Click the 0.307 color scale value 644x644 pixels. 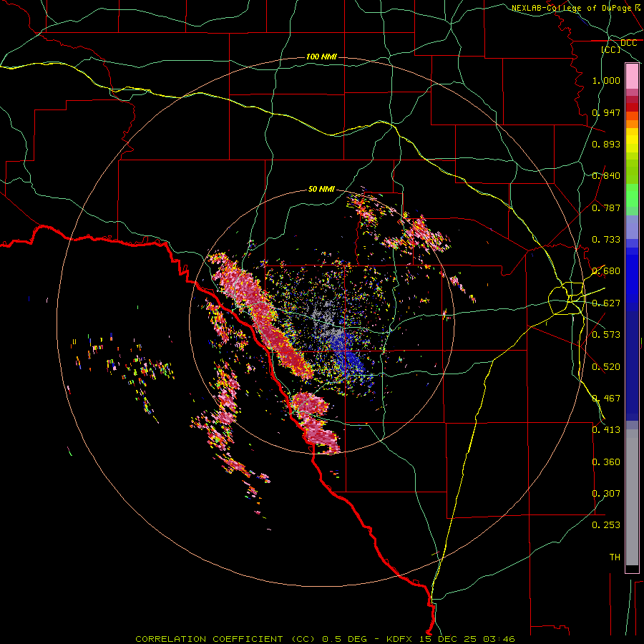pyautogui.click(x=606, y=494)
